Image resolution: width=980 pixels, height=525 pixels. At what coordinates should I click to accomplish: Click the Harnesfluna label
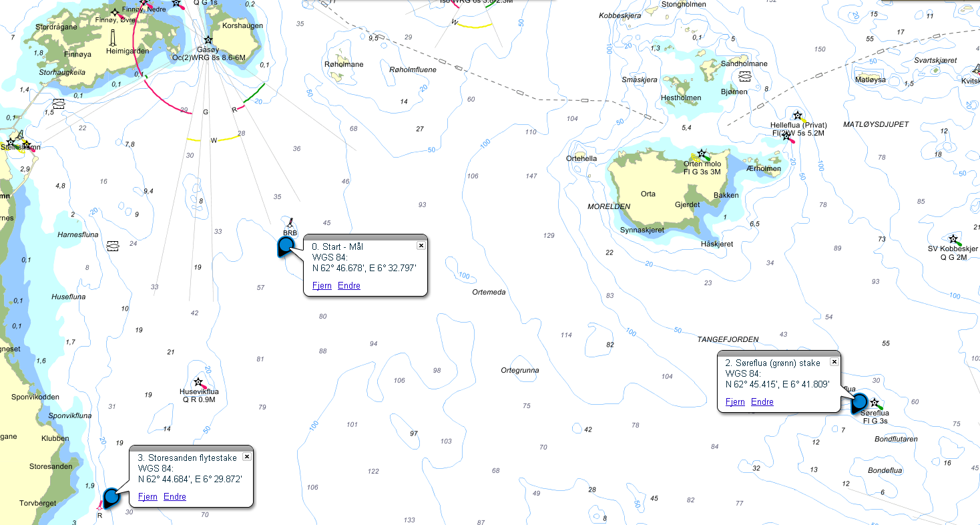(x=78, y=234)
